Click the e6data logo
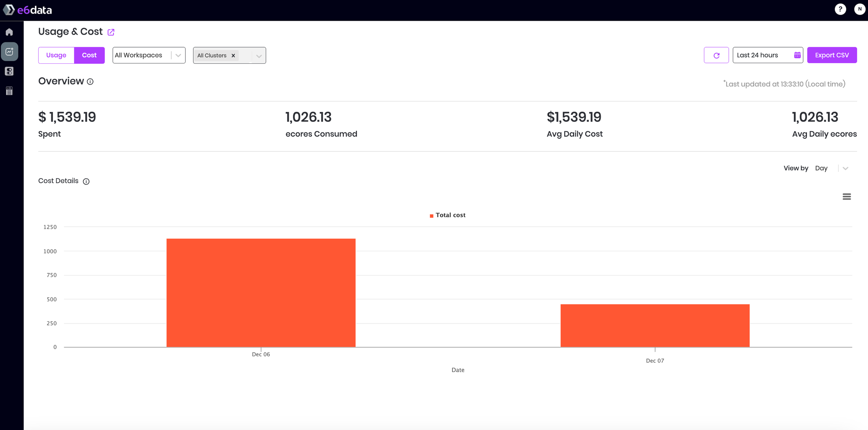 point(27,10)
